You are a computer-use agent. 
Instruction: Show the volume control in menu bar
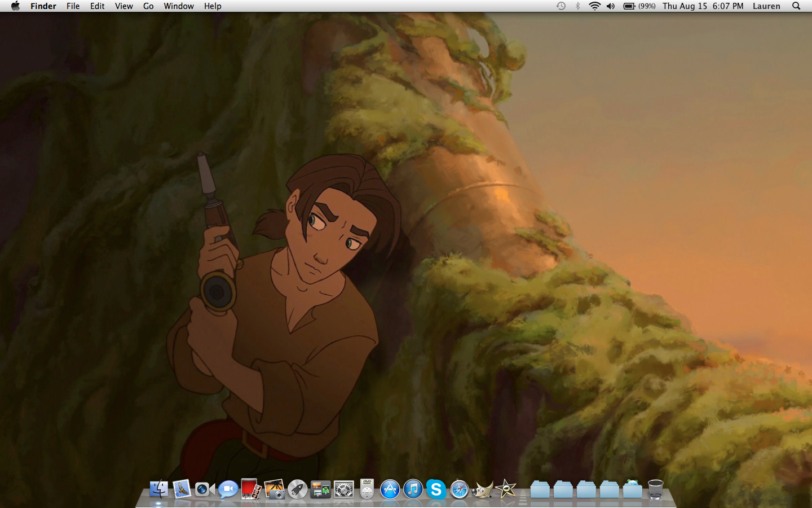611,6
